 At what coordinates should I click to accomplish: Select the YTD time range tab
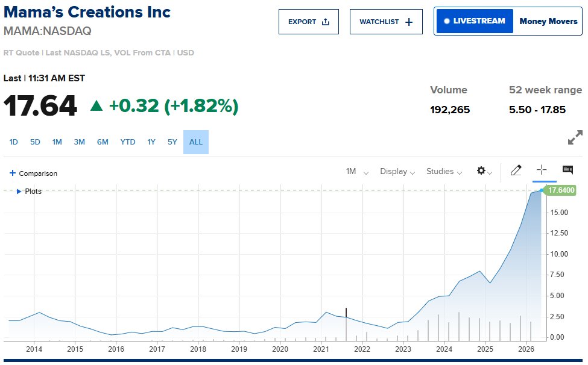tap(127, 142)
